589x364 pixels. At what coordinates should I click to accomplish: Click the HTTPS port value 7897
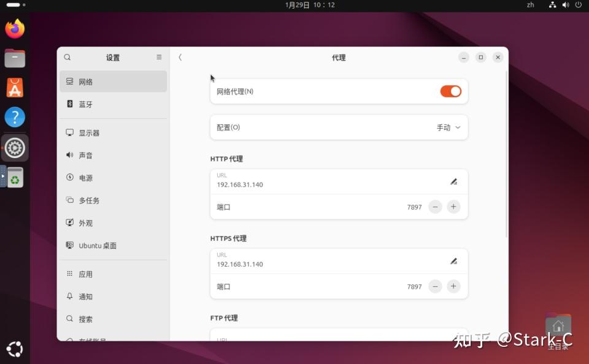click(414, 287)
